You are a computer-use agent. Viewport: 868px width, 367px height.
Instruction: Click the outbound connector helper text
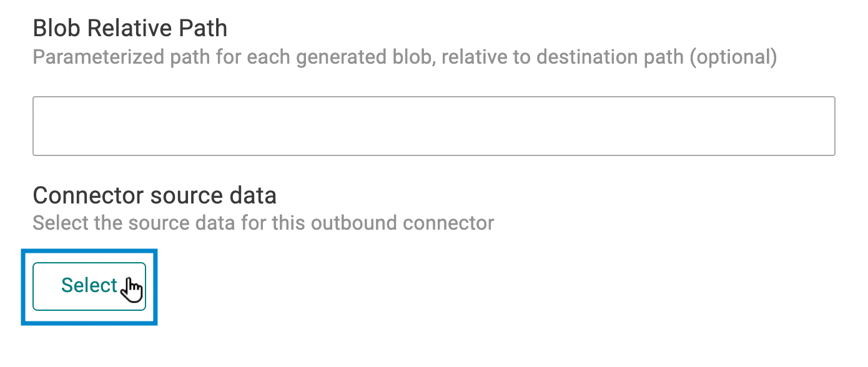coord(263,222)
